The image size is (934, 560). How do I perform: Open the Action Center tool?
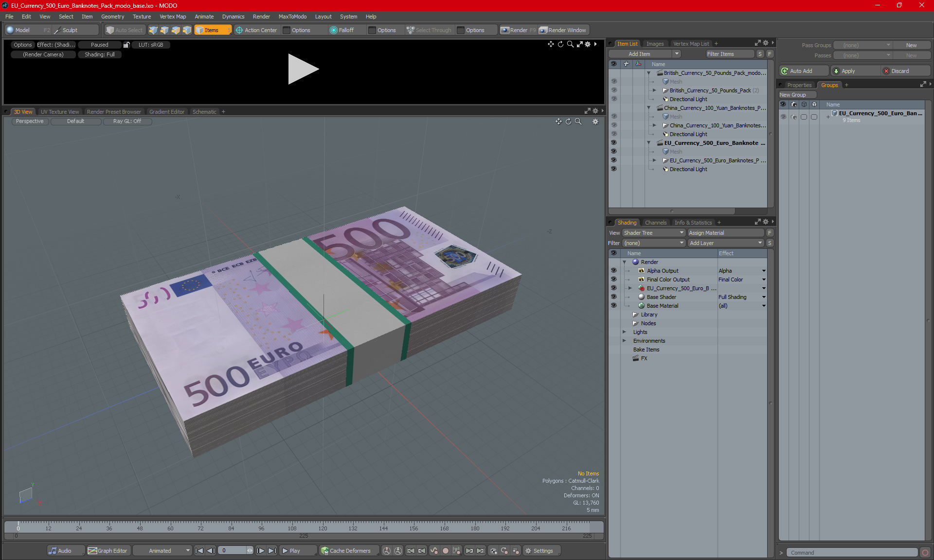(x=256, y=30)
